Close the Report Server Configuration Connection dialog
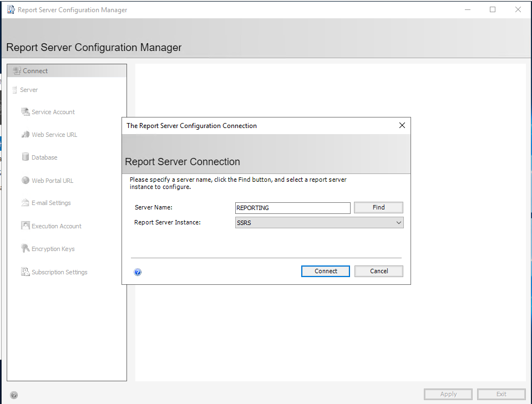 click(x=402, y=126)
